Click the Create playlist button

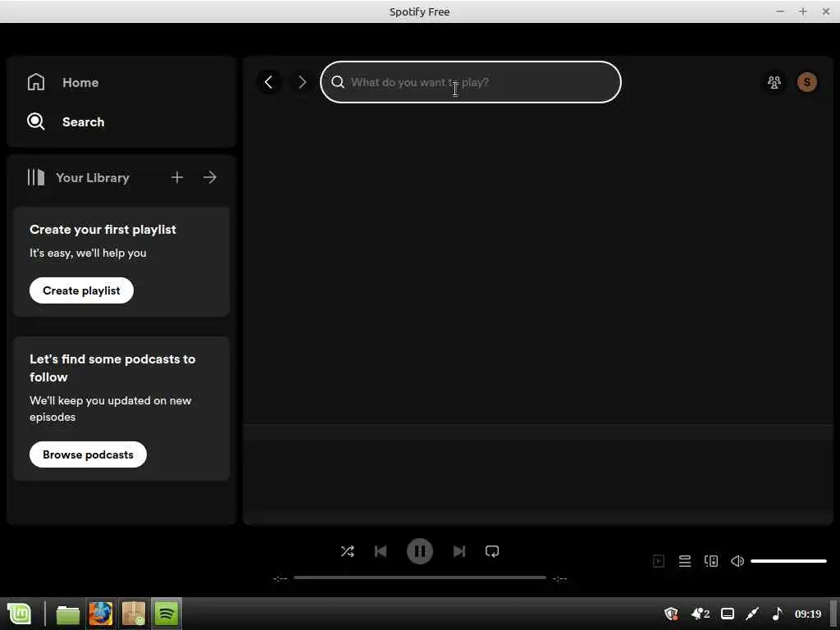(x=81, y=290)
